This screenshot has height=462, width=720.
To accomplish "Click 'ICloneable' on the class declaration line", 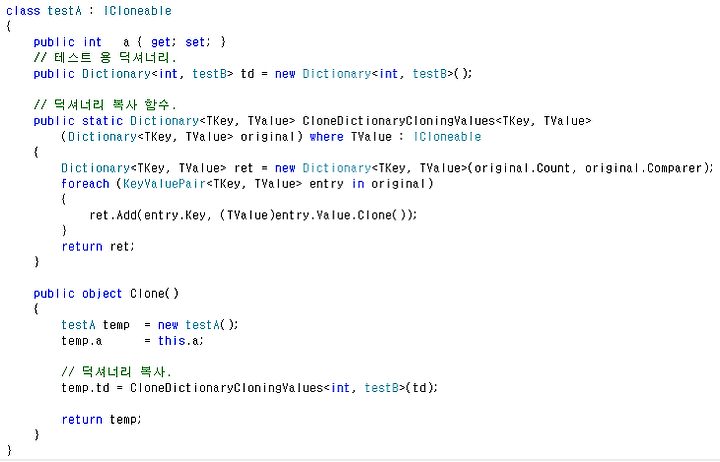I will pyautogui.click(x=137, y=11).
